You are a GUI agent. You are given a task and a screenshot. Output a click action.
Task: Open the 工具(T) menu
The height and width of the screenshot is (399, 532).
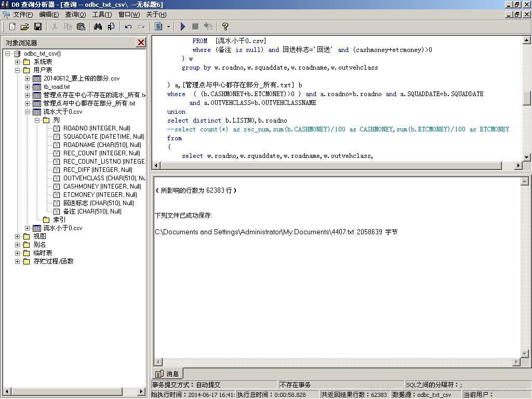click(102, 15)
